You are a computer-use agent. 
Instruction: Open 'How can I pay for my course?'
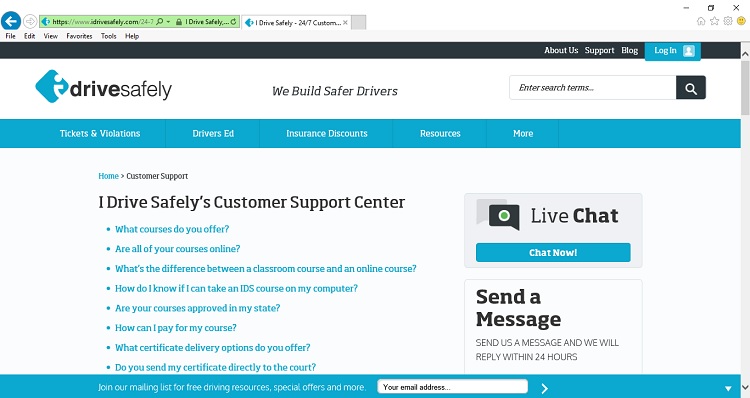[176, 328]
